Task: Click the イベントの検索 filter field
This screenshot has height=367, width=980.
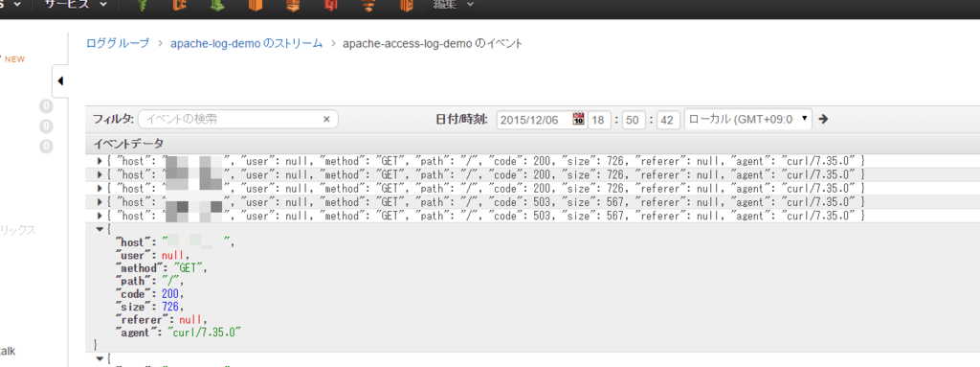Action: [x=238, y=119]
